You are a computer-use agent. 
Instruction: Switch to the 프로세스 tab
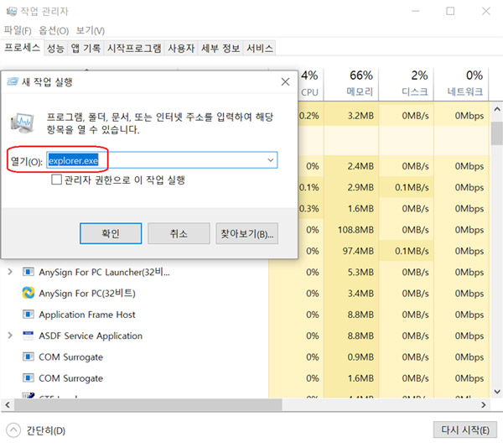(22, 48)
